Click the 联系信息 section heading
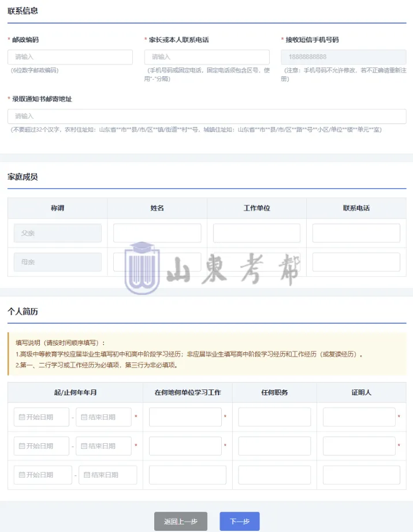This screenshot has width=413, height=532. pos(23,11)
